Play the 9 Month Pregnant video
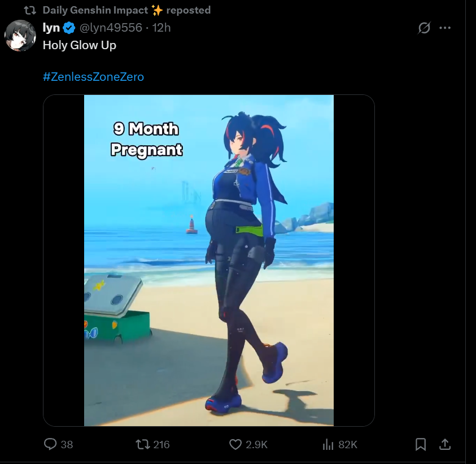 [x=209, y=261]
